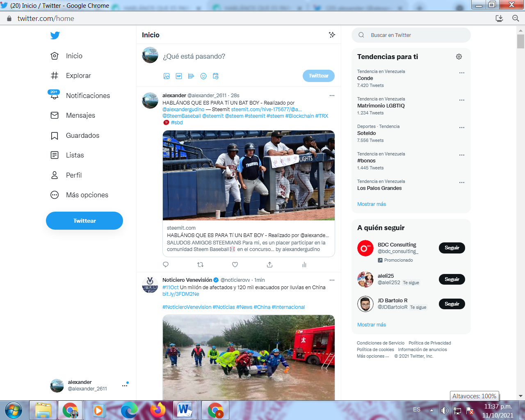Click the taskbar volume speaker icon
This screenshot has width=525, height=420.
pos(445,410)
